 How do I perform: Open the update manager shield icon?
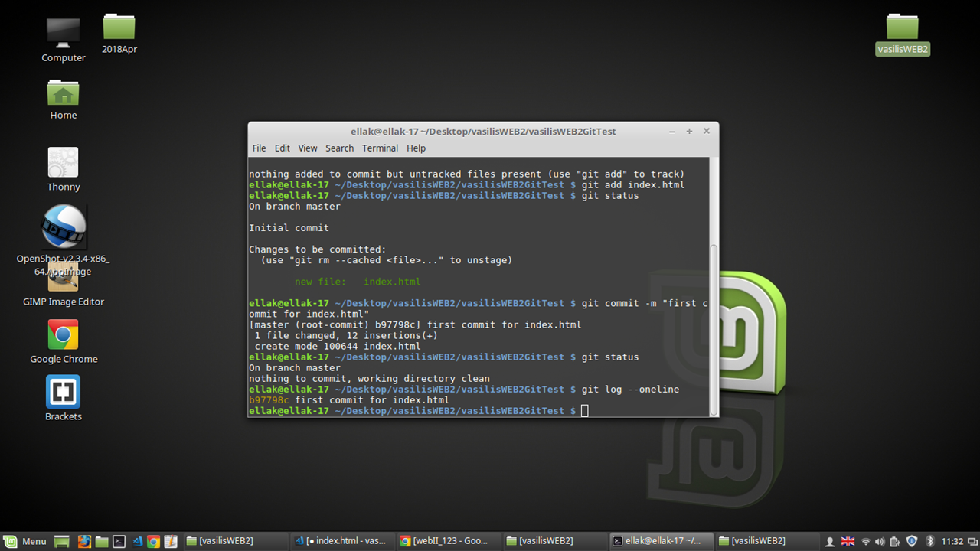(x=912, y=541)
